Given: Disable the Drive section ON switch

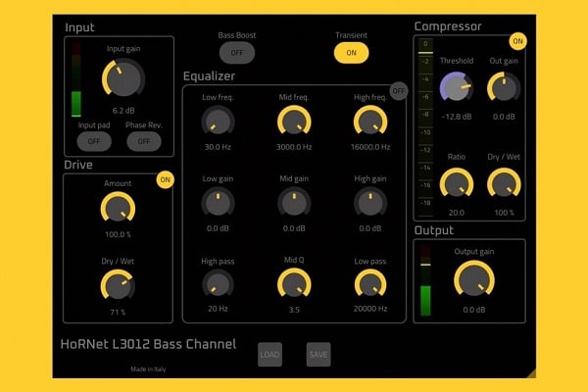Looking at the screenshot, I should pyautogui.click(x=165, y=179).
